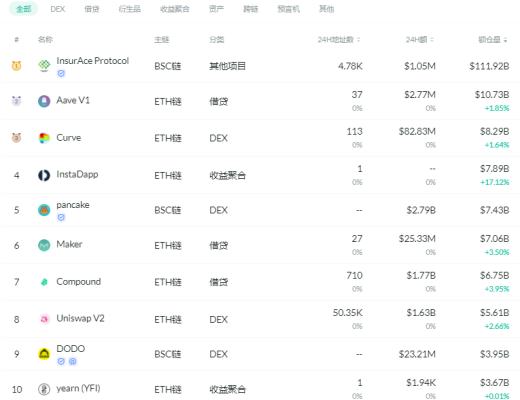Click the 收益聚合 category in InstaDapp row
Viewport: 520px width, 400px height.
point(227,175)
